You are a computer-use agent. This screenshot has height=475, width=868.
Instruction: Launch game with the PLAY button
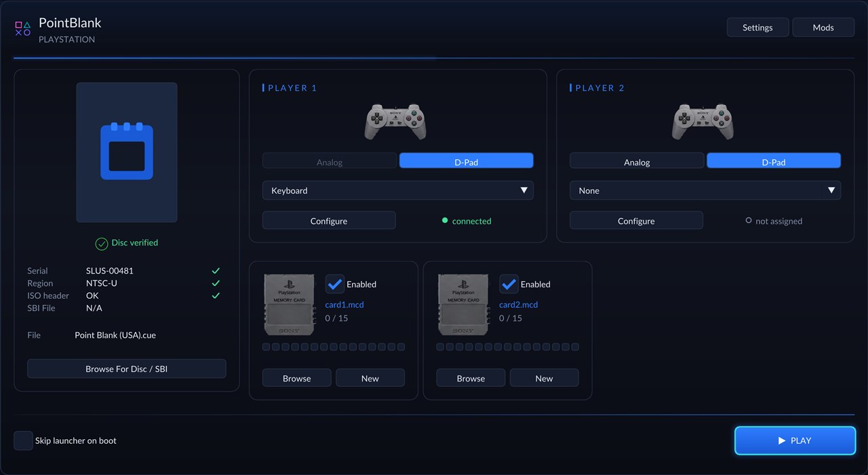point(795,440)
